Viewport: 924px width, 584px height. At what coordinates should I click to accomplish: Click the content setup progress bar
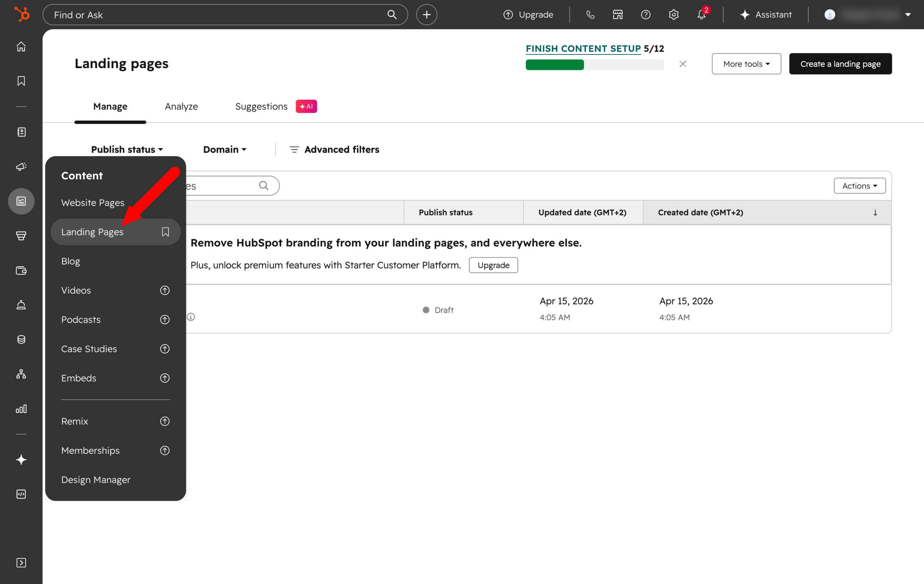point(594,65)
